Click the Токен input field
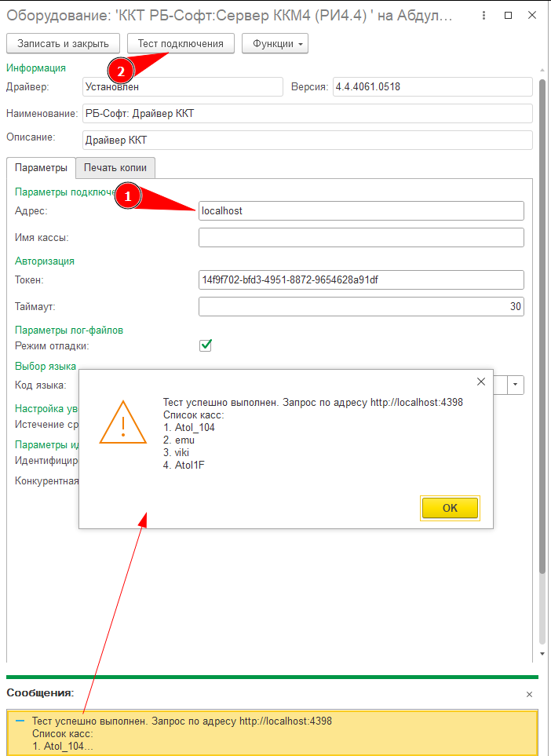 [x=361, y=279]
